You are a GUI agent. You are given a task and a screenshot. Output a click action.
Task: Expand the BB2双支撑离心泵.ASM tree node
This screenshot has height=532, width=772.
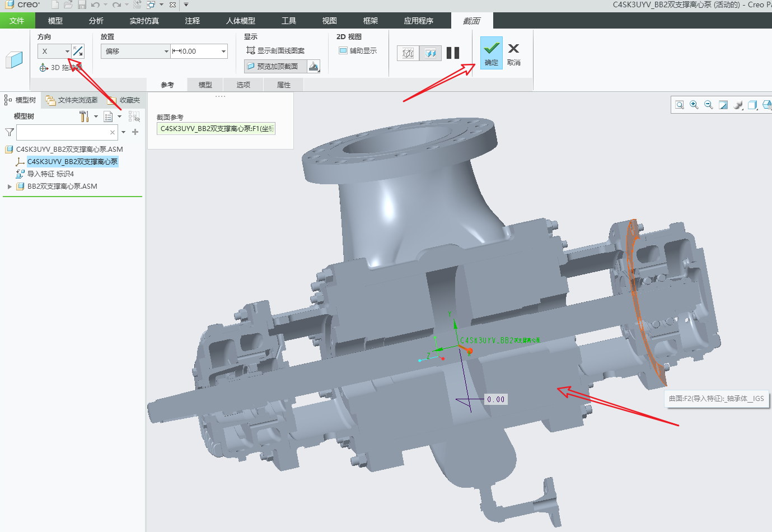(10, 186)
